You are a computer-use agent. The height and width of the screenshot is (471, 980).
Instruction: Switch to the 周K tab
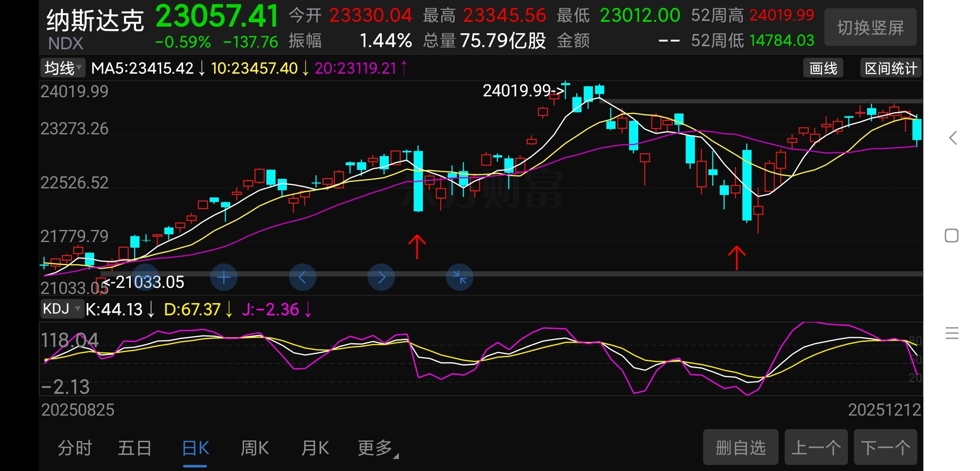tap(255, 448)
